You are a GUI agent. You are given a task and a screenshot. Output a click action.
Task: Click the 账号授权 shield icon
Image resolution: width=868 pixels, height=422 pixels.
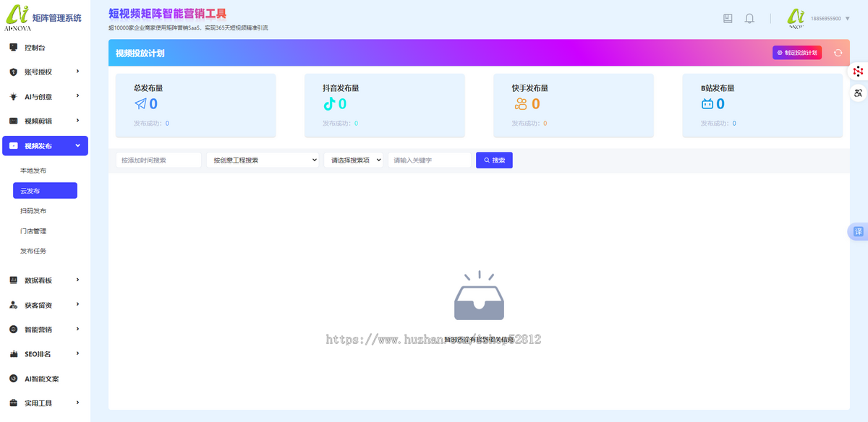click(13, 72)
